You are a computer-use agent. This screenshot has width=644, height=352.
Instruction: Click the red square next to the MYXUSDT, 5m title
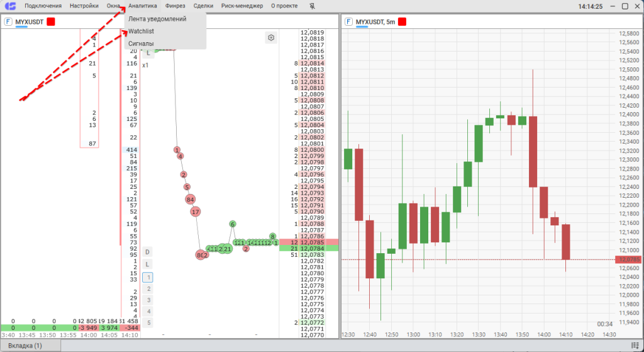[402, 22]
